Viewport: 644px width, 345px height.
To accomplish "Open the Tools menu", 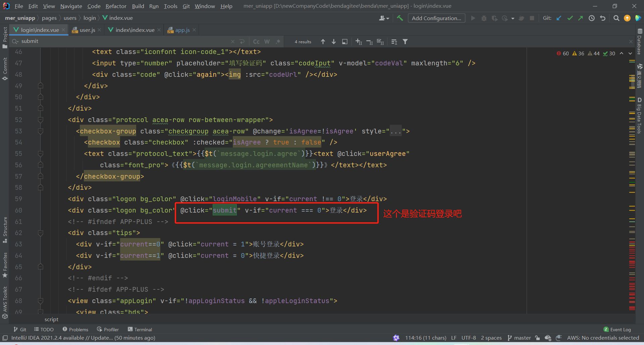I will tap(170, 6).
